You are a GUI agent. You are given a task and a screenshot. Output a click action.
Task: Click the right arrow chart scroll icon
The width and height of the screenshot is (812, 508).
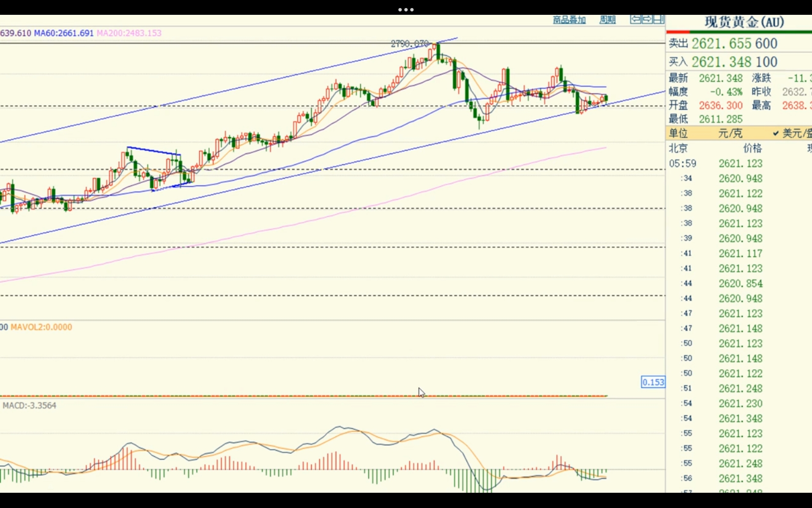click(647, 19)
